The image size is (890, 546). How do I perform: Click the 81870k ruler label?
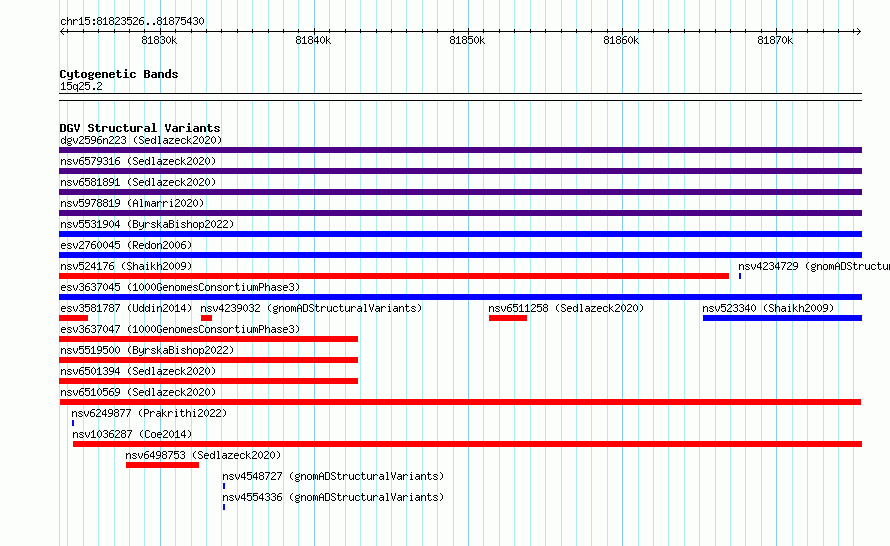pos(775,40)
